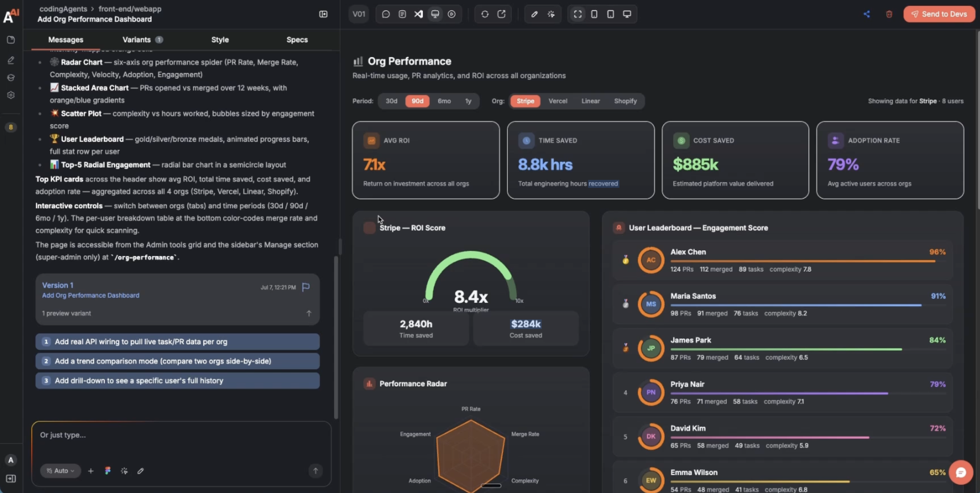This screenshot has height=493, width=980.
Task: Toggle the left panel layout icon in header
Action: pyautogui.click(x=323, y=14)
